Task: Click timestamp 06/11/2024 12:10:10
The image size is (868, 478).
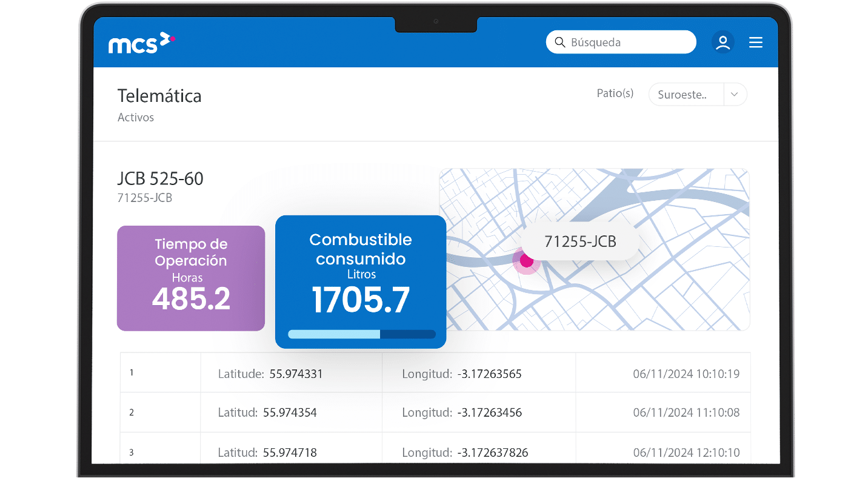Action: tap(686, 453)
